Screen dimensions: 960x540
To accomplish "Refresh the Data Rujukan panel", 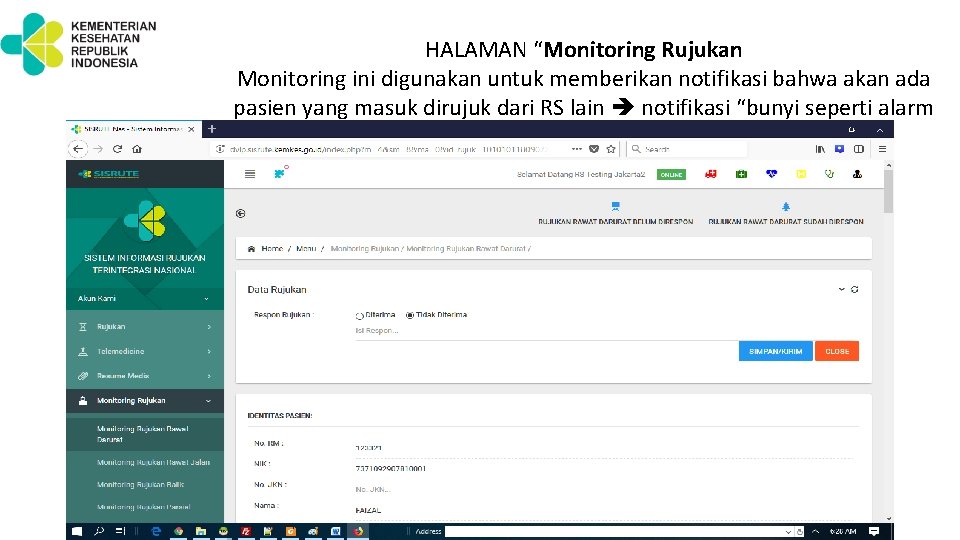I will [x=855, y=289].
